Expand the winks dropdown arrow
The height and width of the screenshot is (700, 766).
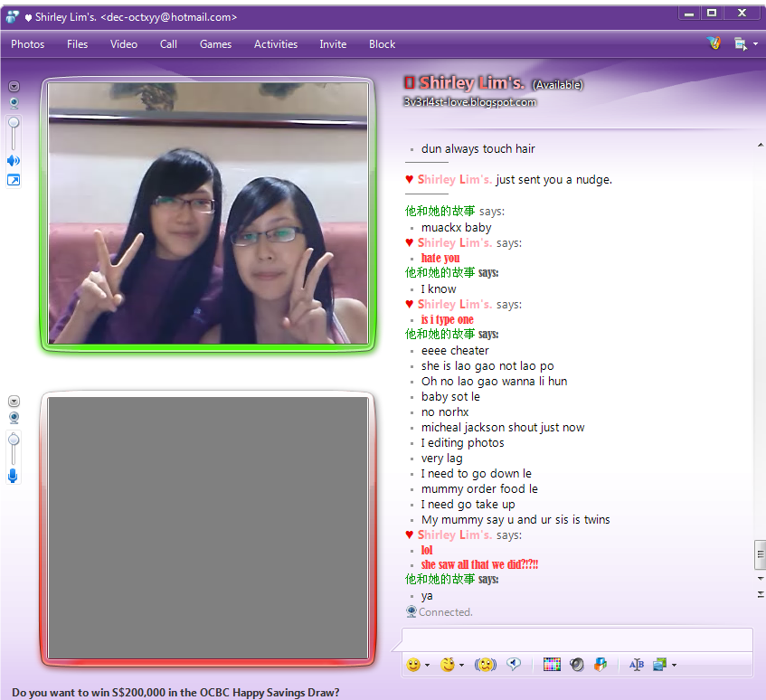pos(461,666)
